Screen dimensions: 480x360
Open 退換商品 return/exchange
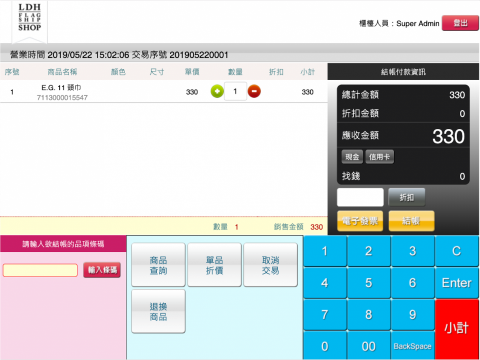[x=158, y=311]
